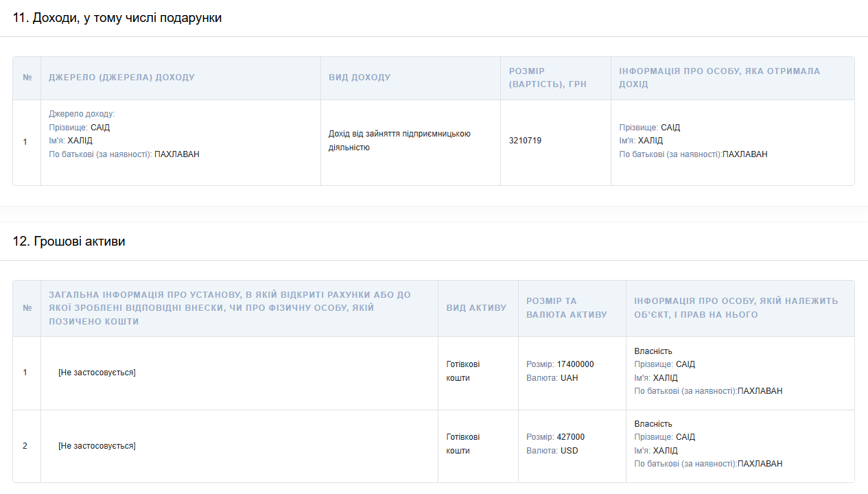Click the "12. Грошові активи" section heading
The image size is (868, 494).
69,242
